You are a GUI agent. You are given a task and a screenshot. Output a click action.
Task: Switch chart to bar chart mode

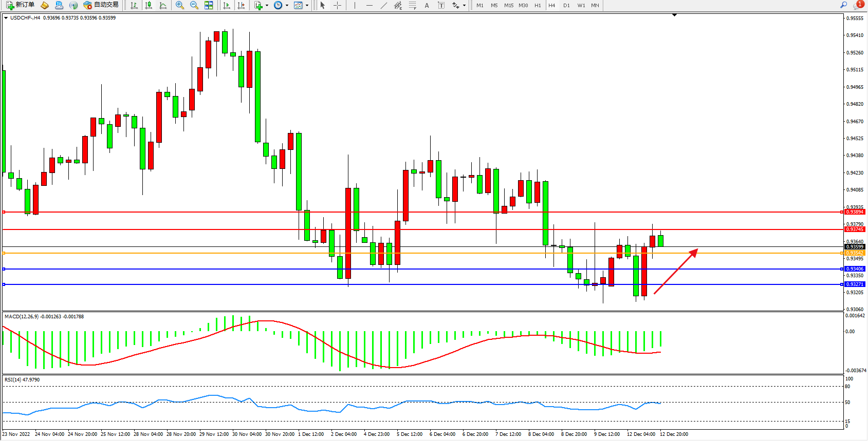tap(134, 5)
